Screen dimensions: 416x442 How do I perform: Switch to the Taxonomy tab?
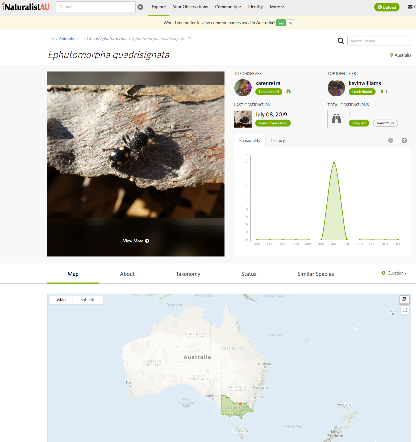(x=188, y=274)
